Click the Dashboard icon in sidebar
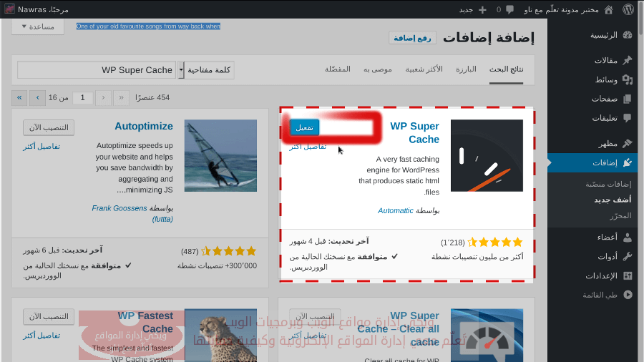This screenshot has width=644, height=362. coord(628,34)
